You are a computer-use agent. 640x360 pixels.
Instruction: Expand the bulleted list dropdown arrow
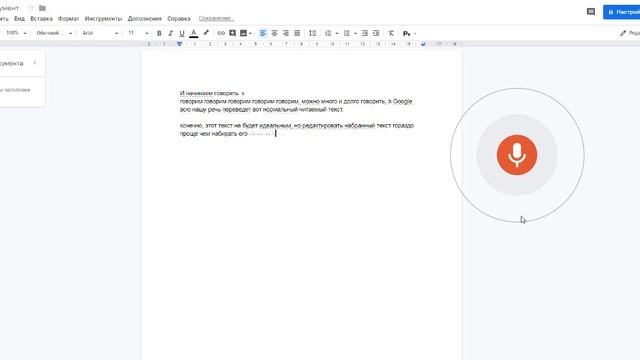click(x=356, y=33)
